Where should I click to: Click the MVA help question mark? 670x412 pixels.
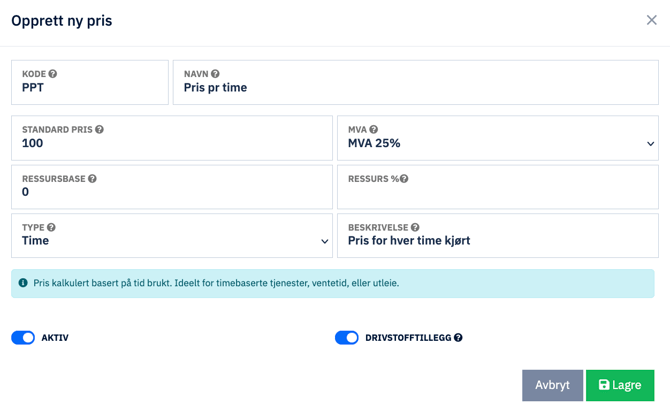point(374,130)
